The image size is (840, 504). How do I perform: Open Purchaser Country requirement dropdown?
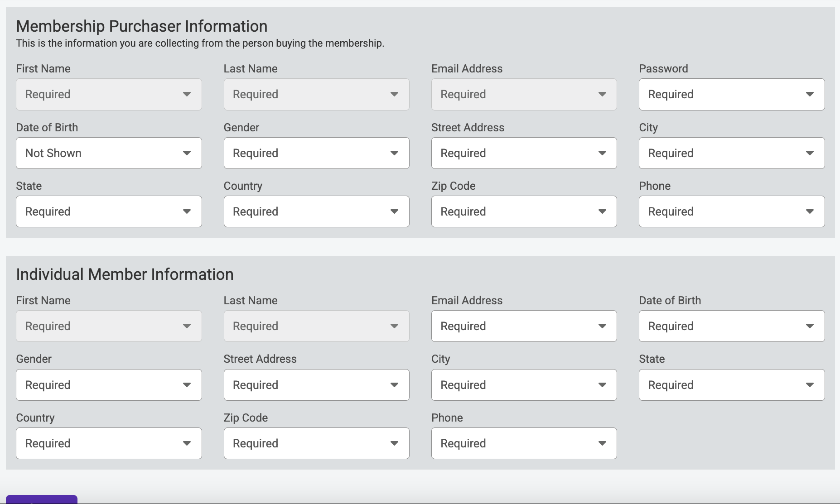coord(316,211)
